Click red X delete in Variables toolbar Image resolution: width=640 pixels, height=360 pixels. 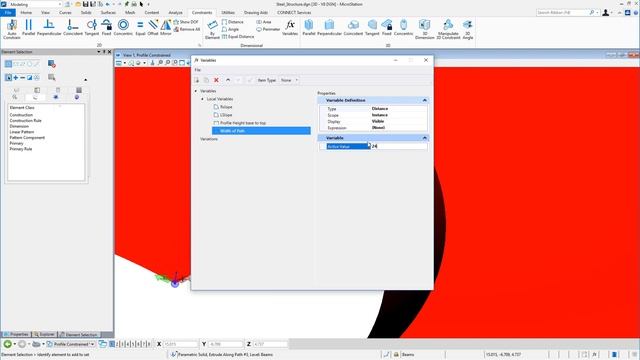[x=216, y=80]
